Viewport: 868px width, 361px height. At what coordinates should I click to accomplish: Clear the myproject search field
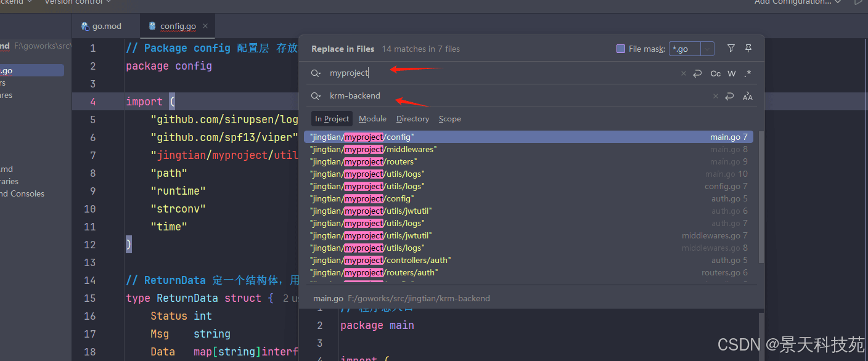pos(683,73)
